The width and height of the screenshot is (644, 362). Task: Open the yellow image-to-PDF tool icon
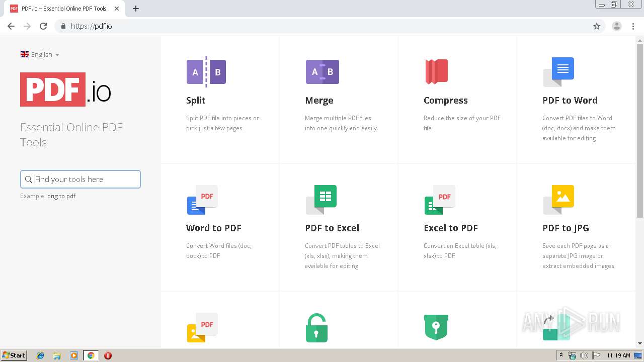(x=202, y=327)
